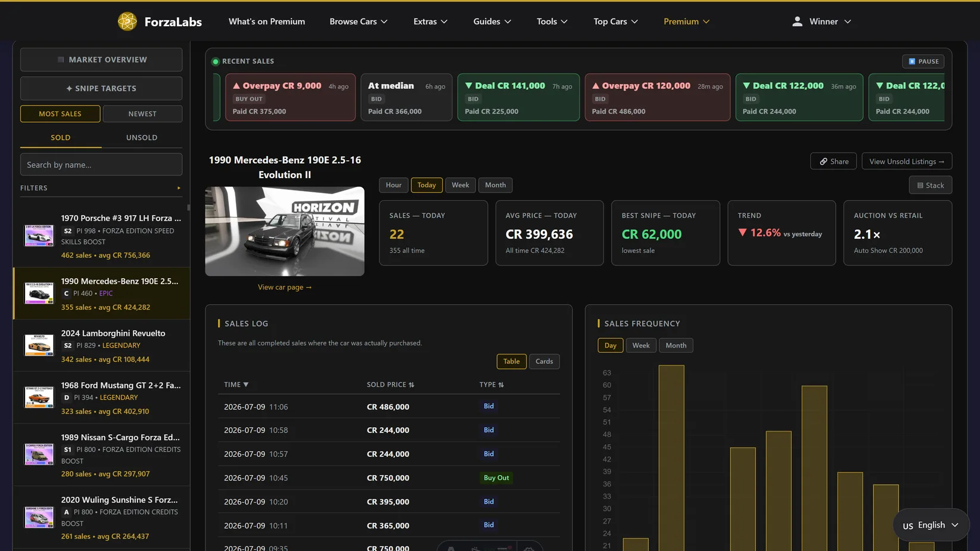
Task: Expand the Filters section arrow
Action: coord(179,188)
